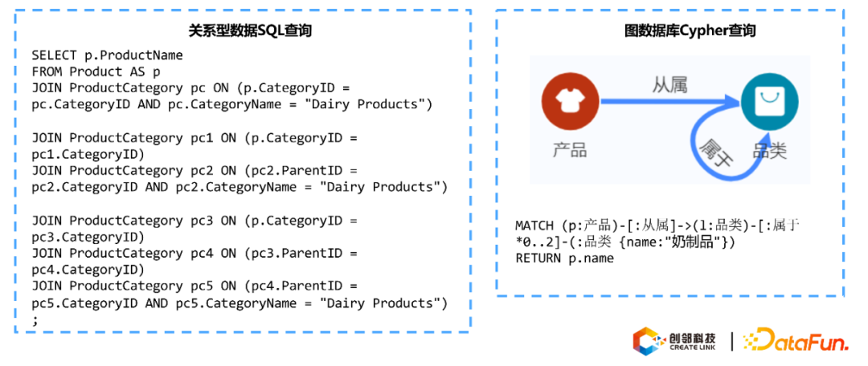This screenshot has height=366, width=868.
Task: Click the JOIN ProductCategory pc5 line
Action: pyautogui.click(x=194, y=286)
